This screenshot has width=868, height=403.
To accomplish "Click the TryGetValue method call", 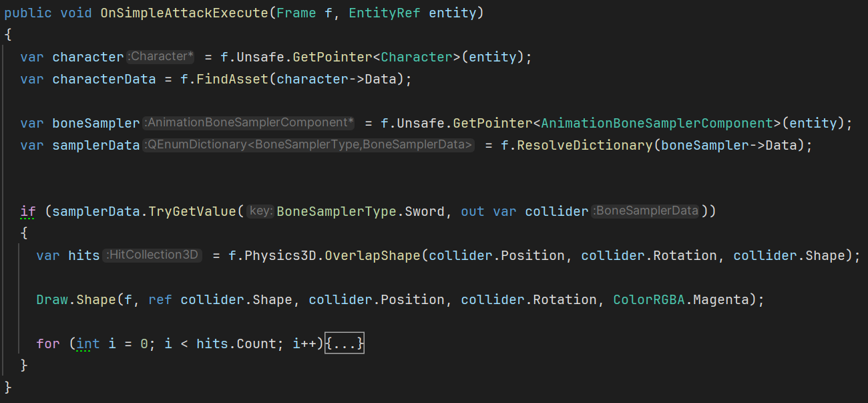I will pyautogui.click(x=192, y=211).
